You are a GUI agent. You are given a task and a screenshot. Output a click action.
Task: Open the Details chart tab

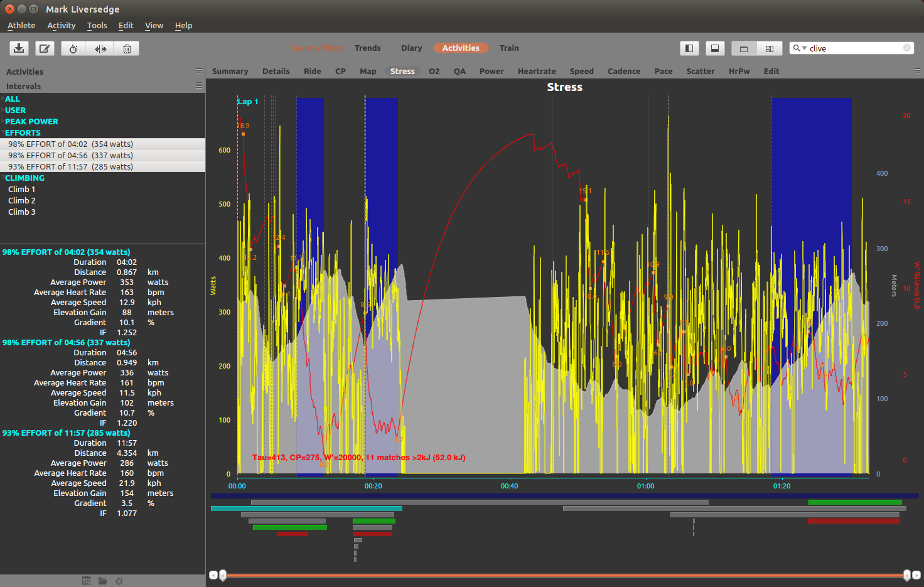coord(276,72)
